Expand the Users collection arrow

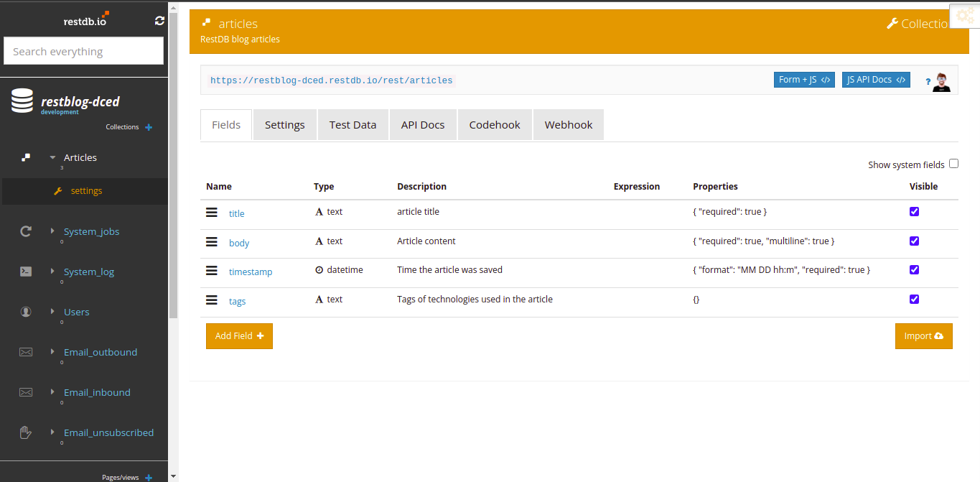[x=52, y=312]
